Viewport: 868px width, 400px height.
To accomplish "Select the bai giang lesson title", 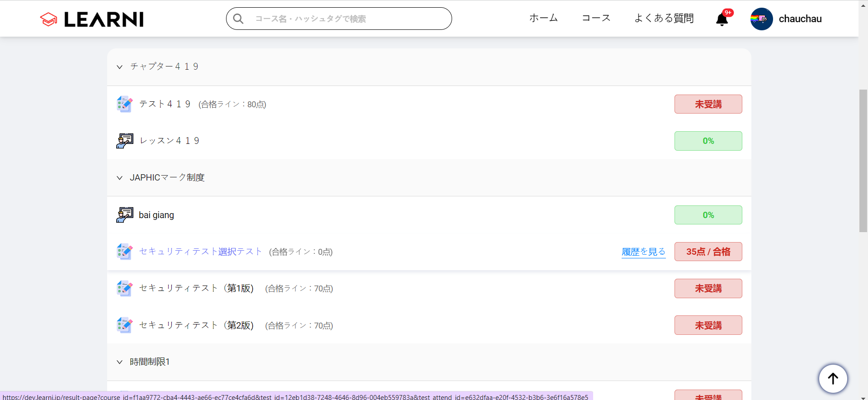I will (156, 215).
